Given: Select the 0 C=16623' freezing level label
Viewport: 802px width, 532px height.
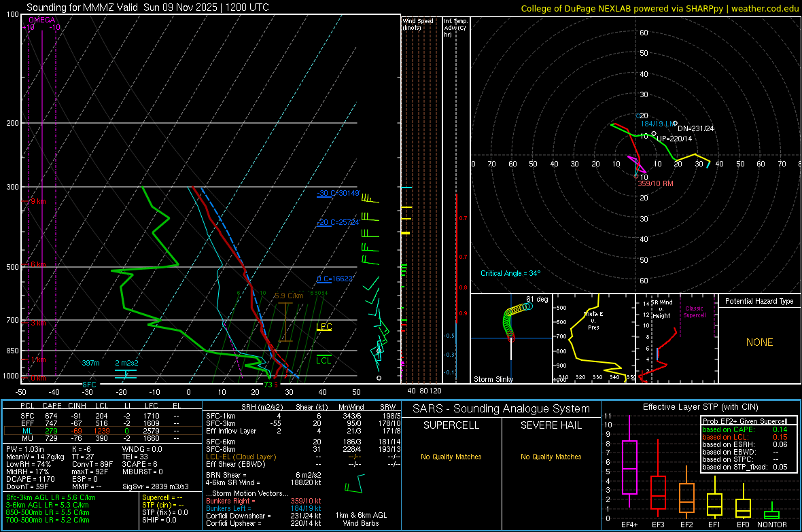Looking at the screenshot, I should pyautogui.click(x=335, y=279).
